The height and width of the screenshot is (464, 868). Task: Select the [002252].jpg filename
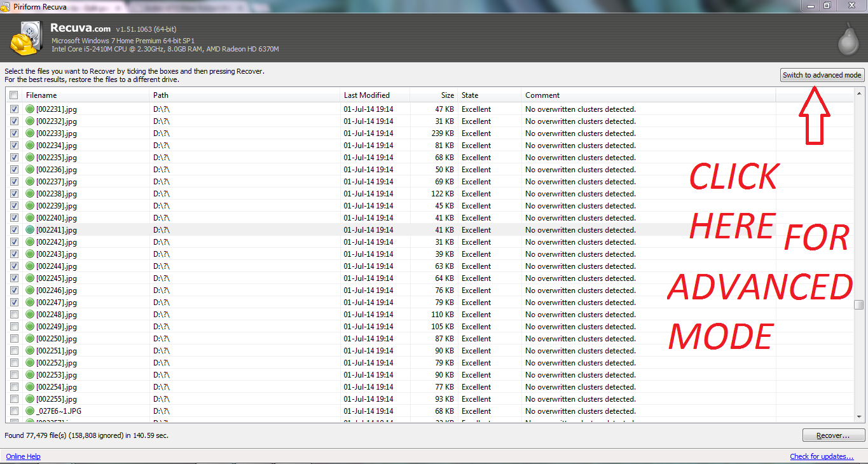click(57, 363)
